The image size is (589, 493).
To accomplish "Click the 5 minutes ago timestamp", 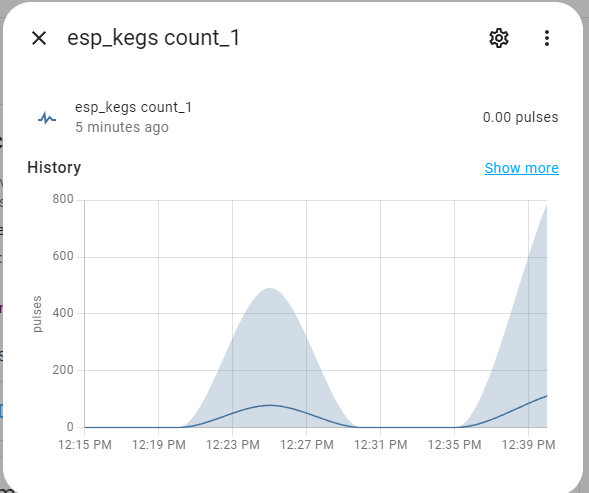I will [122, 127].
